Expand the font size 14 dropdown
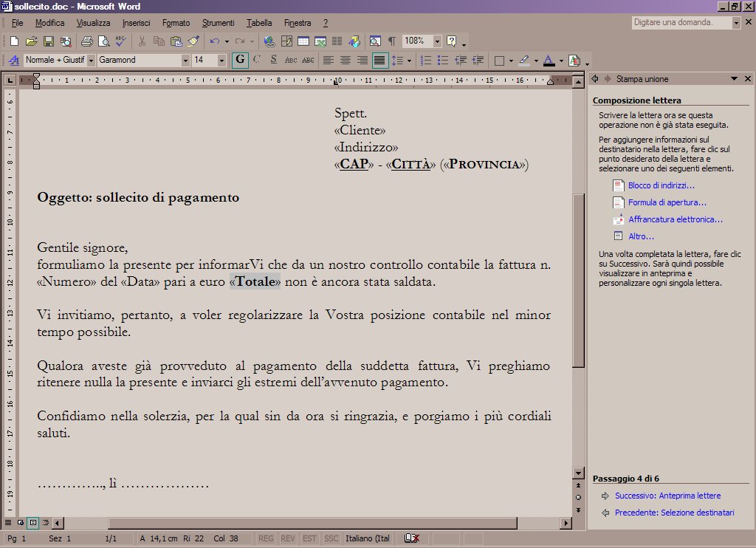 [222, 61]
